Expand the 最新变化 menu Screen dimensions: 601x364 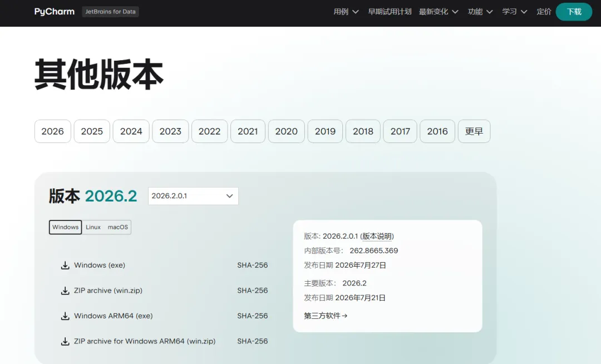tap(439, 12)
